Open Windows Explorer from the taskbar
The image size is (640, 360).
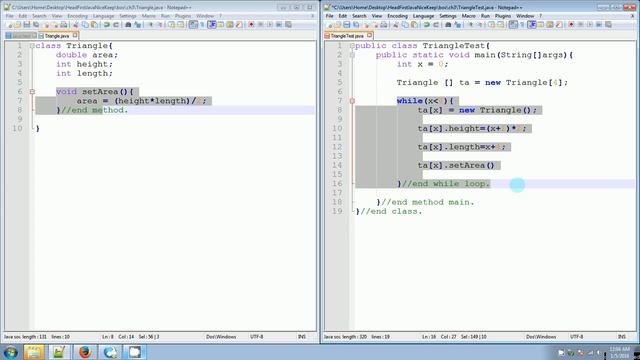[33, 352]
